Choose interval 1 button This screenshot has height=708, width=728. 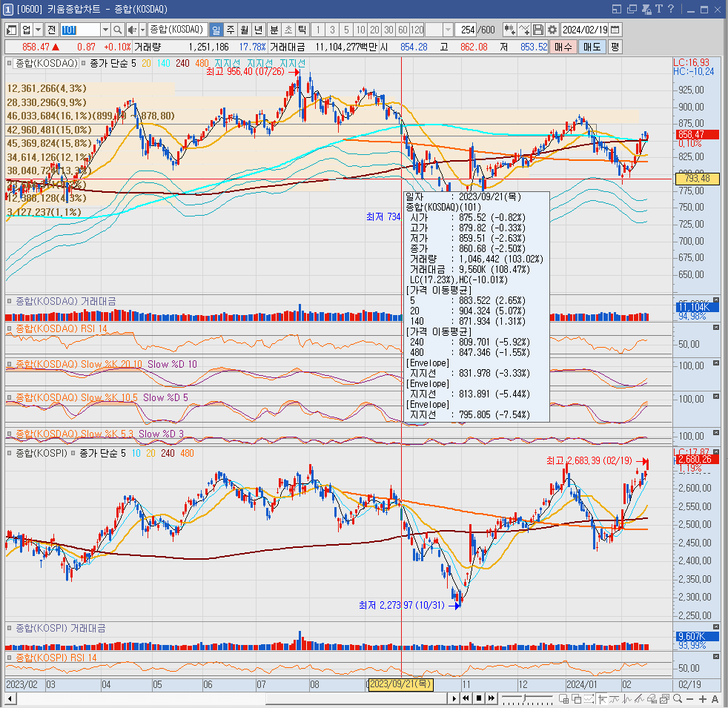point(318,30)
